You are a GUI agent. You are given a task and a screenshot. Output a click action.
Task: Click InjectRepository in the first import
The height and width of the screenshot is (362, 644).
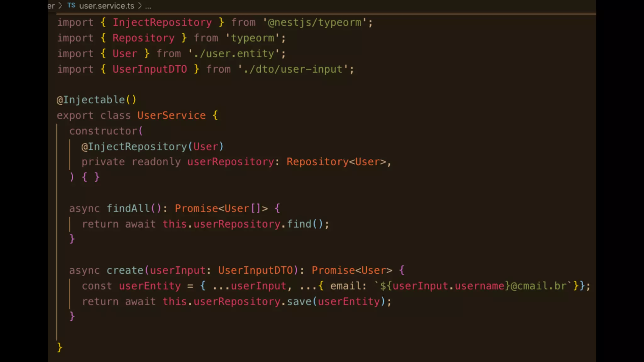pyautogui.click(x=162, y=22)
